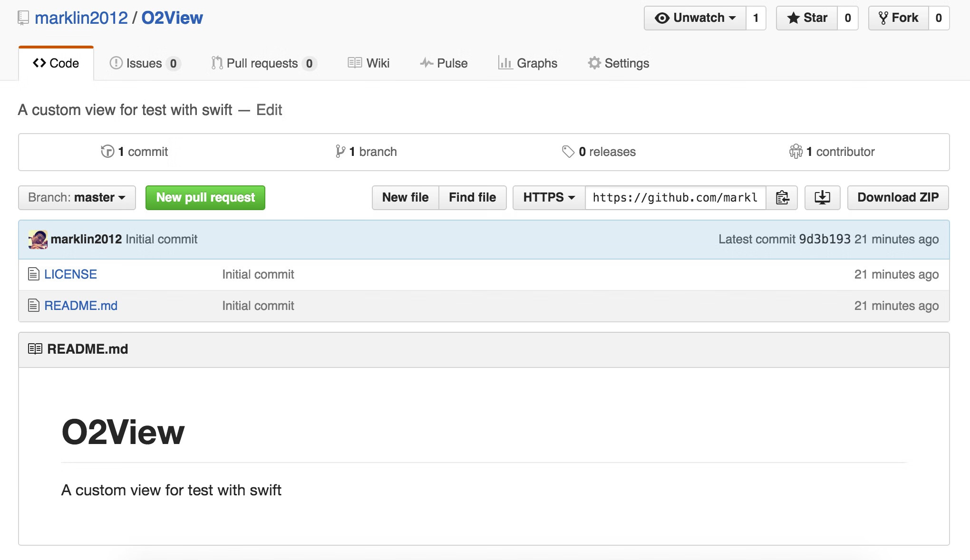Click the marklin2012 avatar thumbnail
Screen dimensions: 970x560
point(38,240)
